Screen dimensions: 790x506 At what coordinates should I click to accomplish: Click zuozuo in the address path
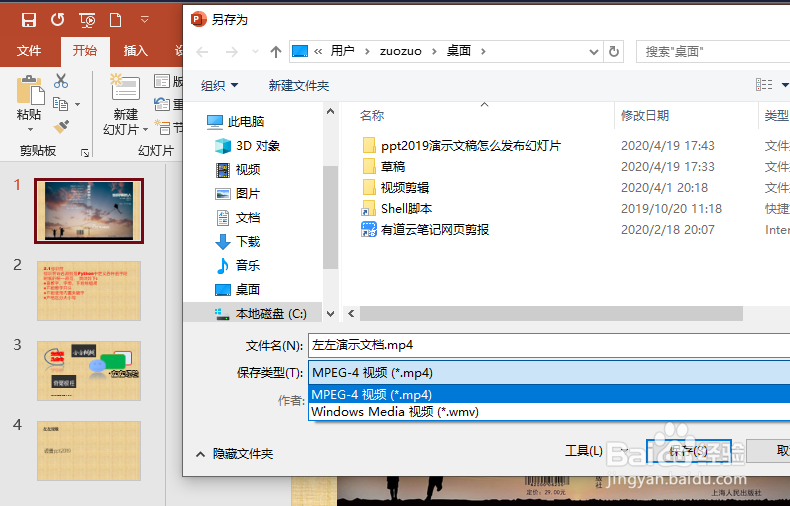401,51
